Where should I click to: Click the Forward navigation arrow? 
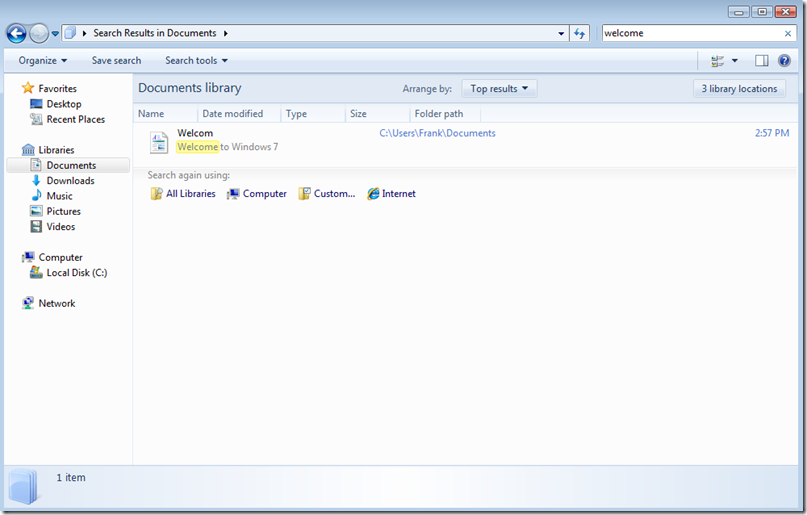[39, 33]
